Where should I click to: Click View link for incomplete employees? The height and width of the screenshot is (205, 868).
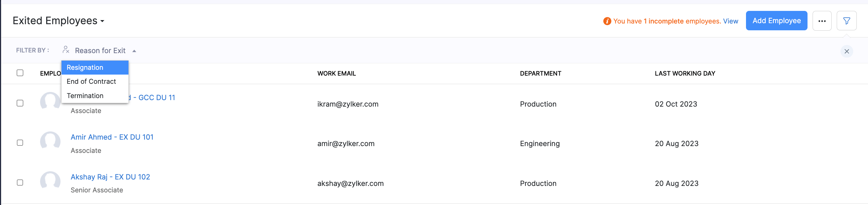(x=730, y=21)
